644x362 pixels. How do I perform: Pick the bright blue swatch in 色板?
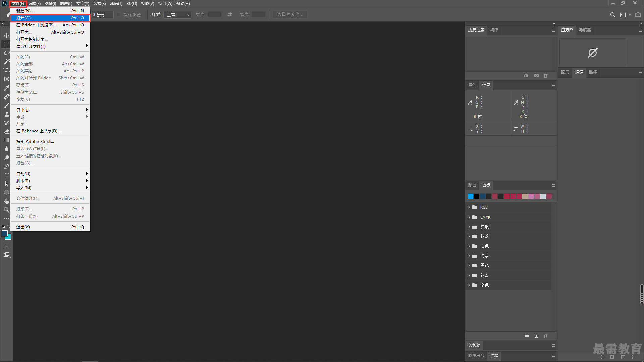coord(471,196)
